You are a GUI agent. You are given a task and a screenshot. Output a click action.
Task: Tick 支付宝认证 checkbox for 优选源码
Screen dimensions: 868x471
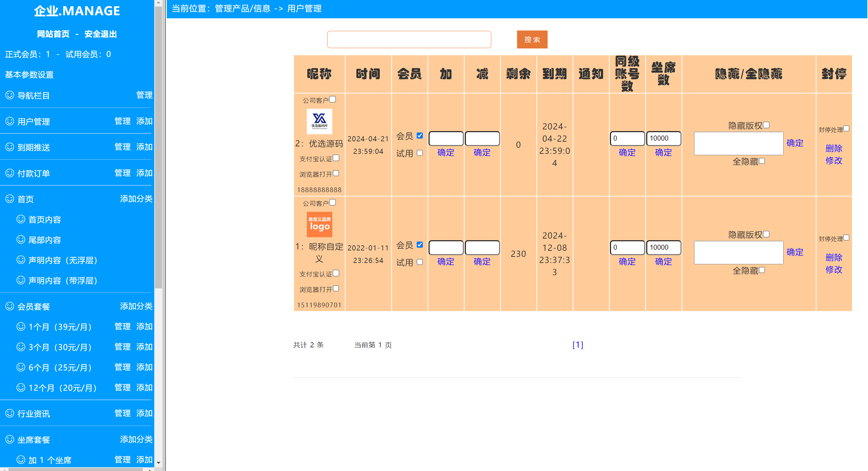point(336,158)
